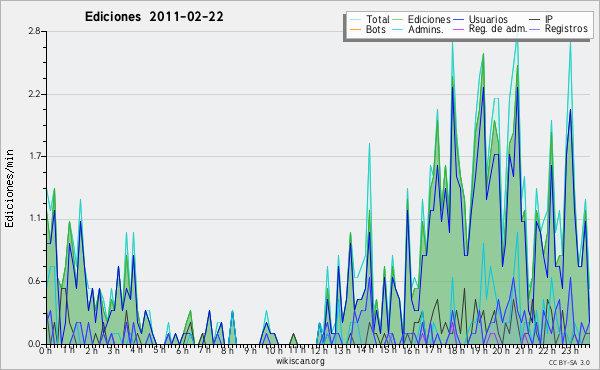Click the violet line swatch beside 'Registros'
This screenshot has height=370, width=600.
(x=535, y=29)
